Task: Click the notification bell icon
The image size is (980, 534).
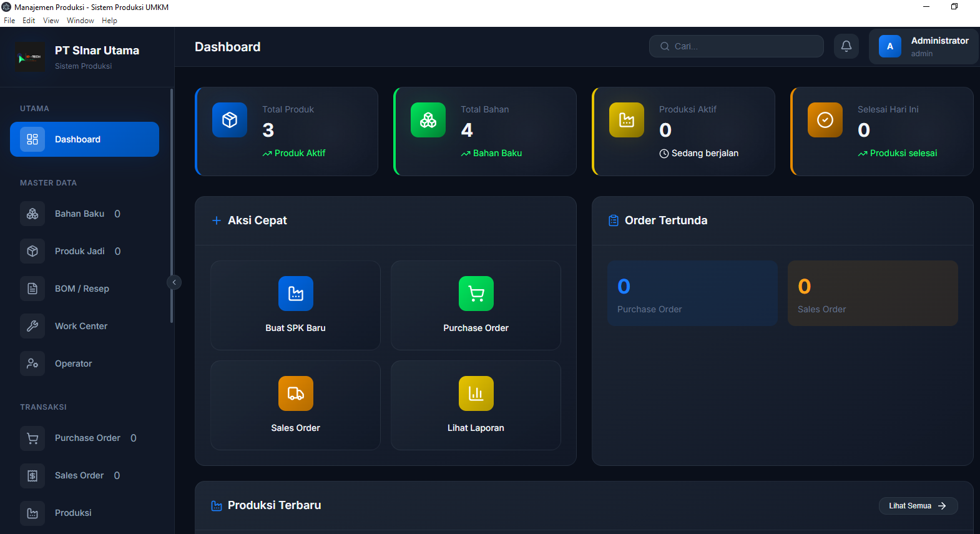Action: [846, 46]
